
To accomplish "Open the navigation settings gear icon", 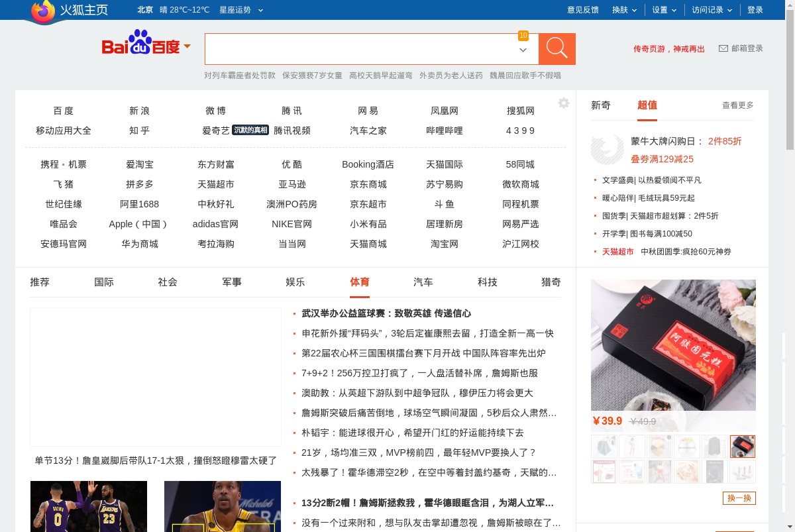I will point(564,103).
